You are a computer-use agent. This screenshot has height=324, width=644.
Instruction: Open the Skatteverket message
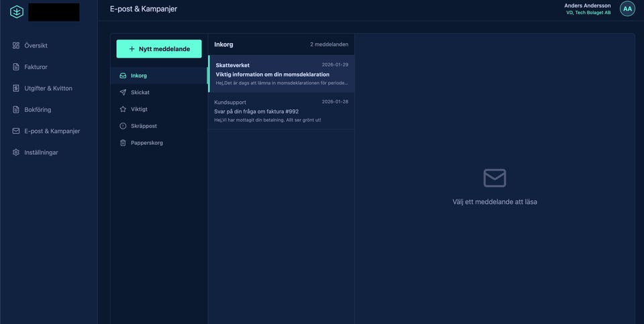point(281,74)
